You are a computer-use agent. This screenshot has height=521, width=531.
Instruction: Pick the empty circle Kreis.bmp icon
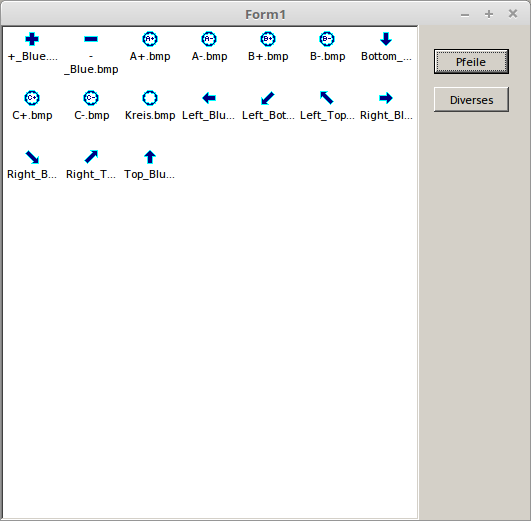150,98
